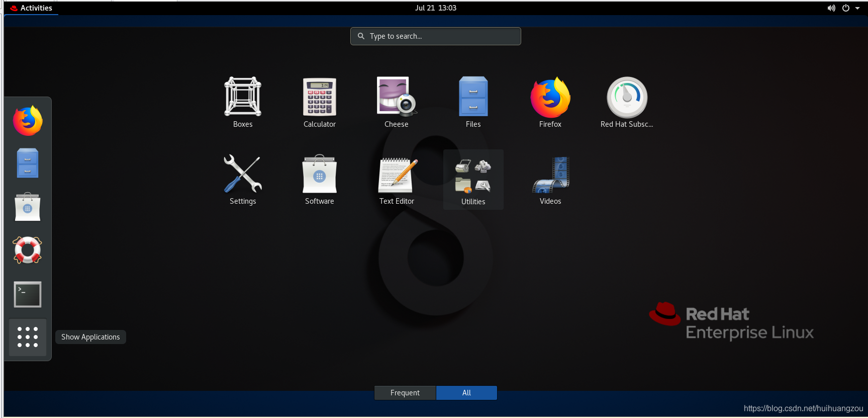Expand the system menu arrow
The width and height of the screenshot is (868, 418).
[857, 8]
